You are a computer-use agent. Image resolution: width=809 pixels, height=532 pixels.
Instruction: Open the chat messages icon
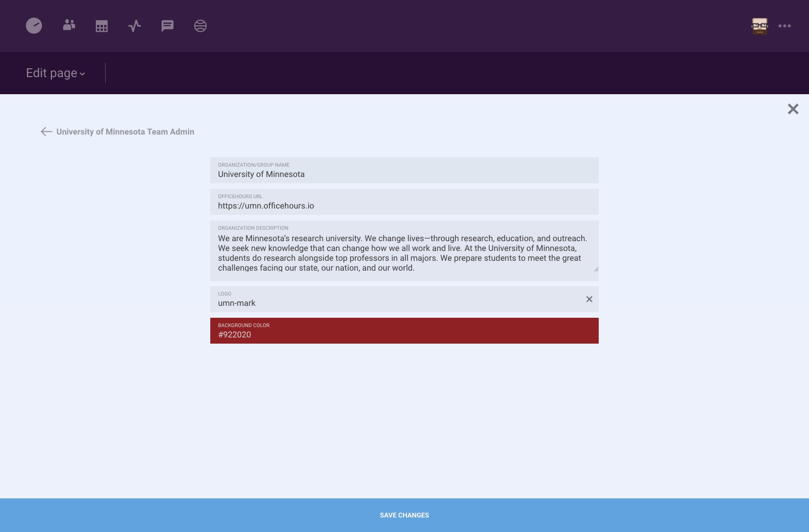pos(167,26)
